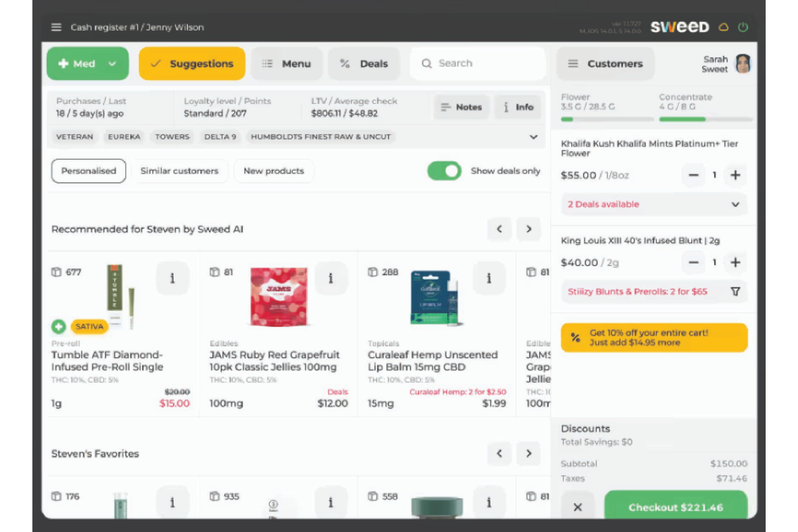This screenshot has height=532, width=798.
Task: Open Sarah Sweet's profile avatar
Action: pyautogui.click(x=743, y=64)
